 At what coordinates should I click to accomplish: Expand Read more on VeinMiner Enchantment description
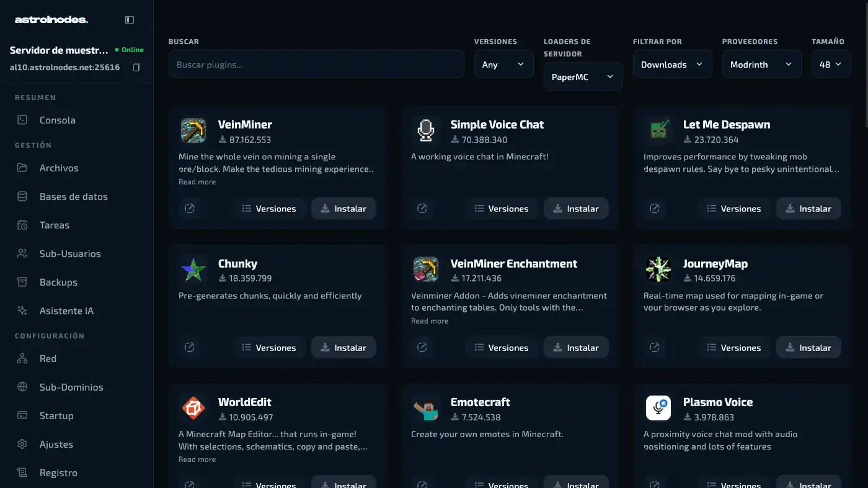tap(430, 321)
